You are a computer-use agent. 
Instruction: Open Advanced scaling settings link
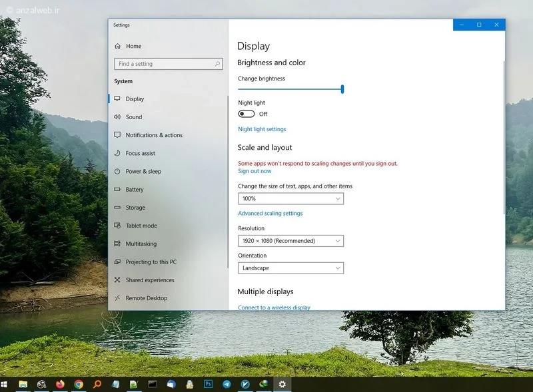point(270,214)
